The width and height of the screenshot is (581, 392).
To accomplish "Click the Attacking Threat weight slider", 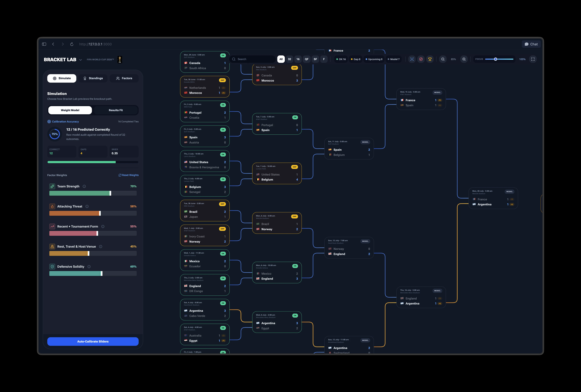I will 93,213.
